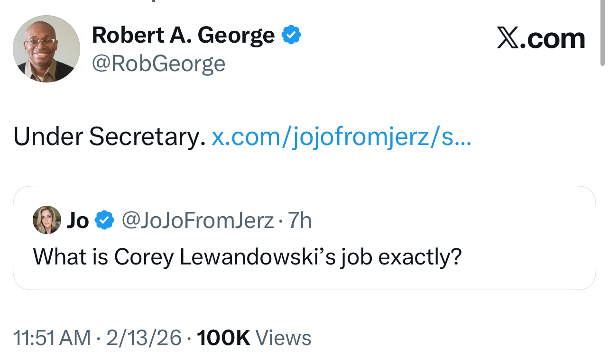Open the x.com/jojofromjerz link in the tweet
The height and width of the screenshot is (364, 609).
coord(341,137)
